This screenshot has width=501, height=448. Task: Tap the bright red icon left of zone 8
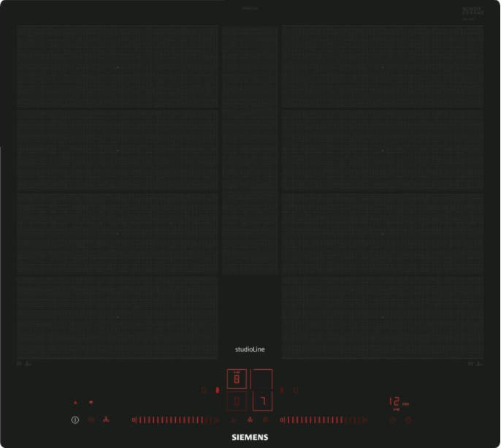(218, 390)
